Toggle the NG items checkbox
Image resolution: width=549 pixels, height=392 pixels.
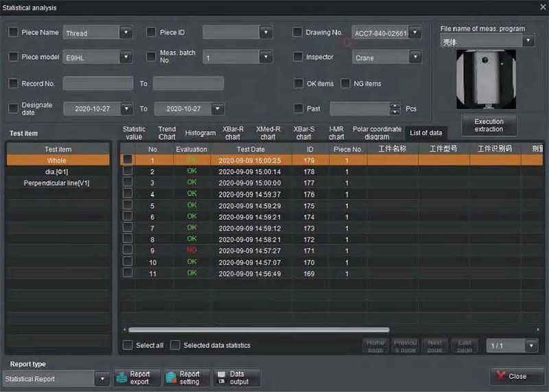pyautogui.click(x=345, y=84)
